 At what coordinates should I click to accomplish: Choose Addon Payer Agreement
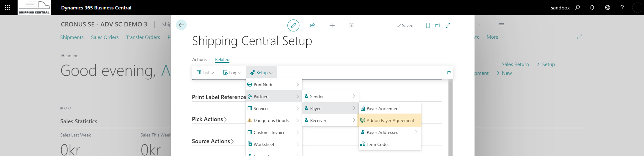click(390, 120)
